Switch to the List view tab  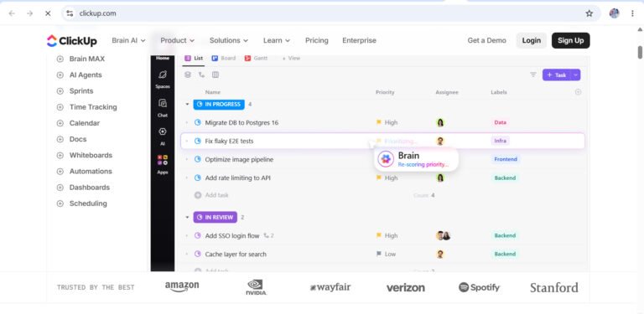194,59
